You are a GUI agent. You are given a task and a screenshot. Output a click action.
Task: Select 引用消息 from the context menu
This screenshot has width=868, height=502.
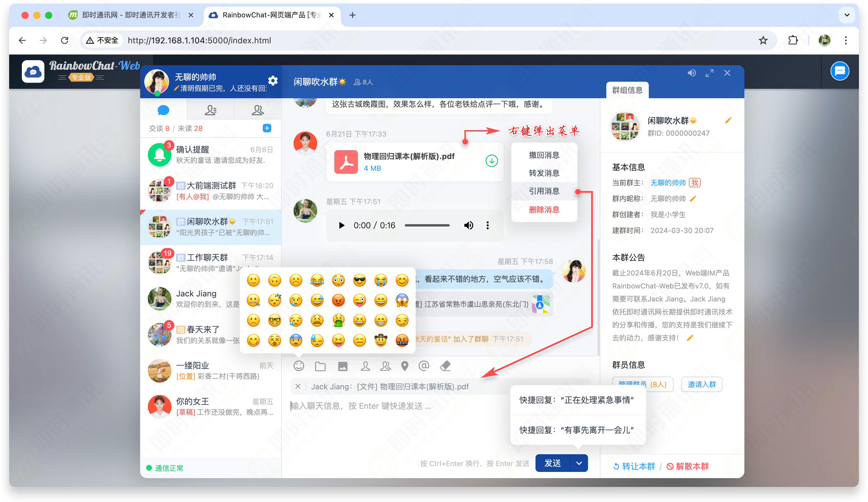click(544, 191)
